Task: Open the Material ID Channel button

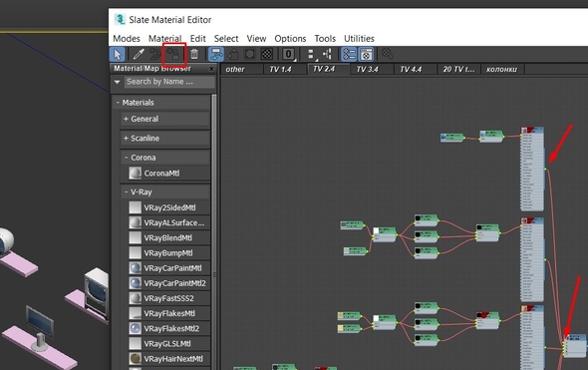Action: coord(288,55)
